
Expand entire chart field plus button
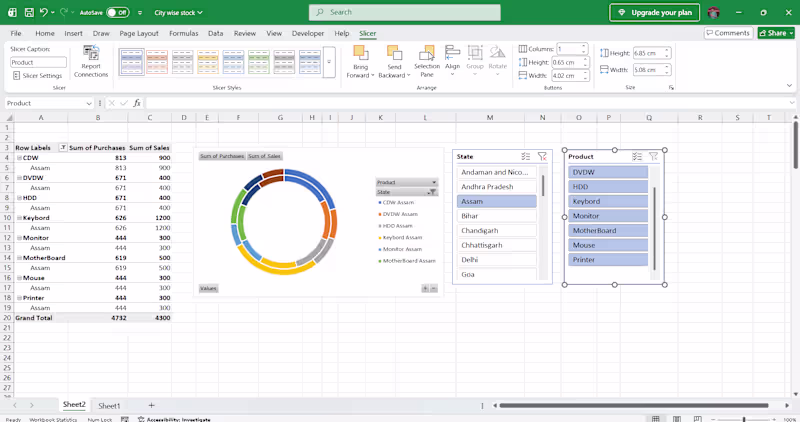pyautogui.click(x=424, y=288)
